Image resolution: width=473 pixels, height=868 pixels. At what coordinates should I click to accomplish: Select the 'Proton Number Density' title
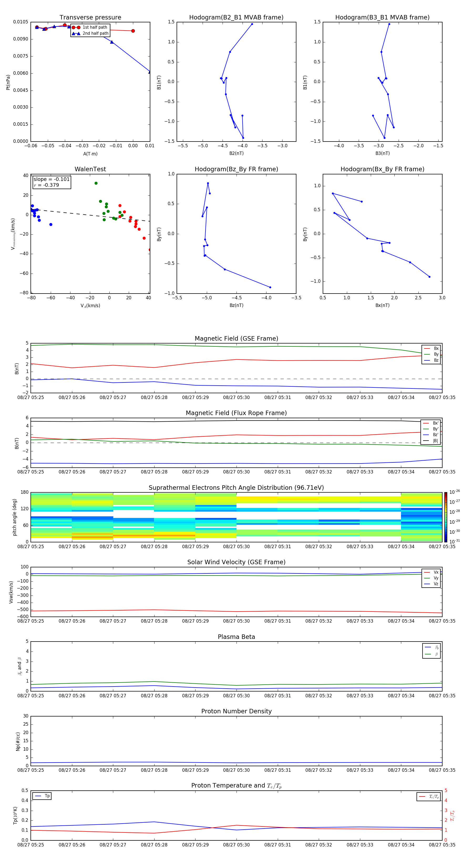click(x=236, y=711)
